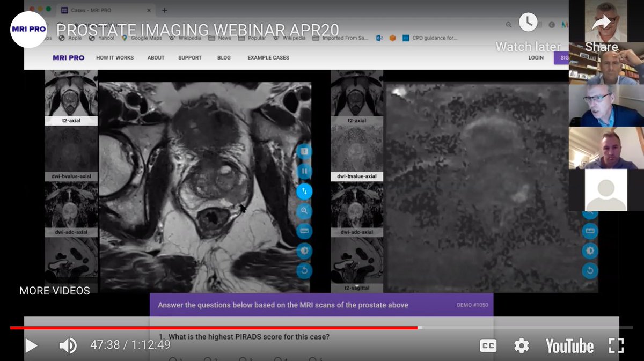644x361 pixels.
Task: Open the EXAMPLE CASES menu item
Action: click(268, 57)
